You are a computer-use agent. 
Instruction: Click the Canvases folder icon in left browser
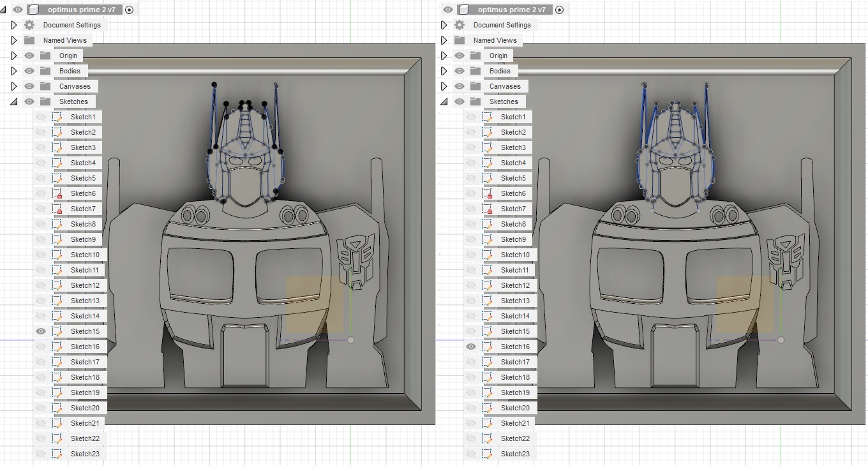pyautogui.click(x=45, y=86)
